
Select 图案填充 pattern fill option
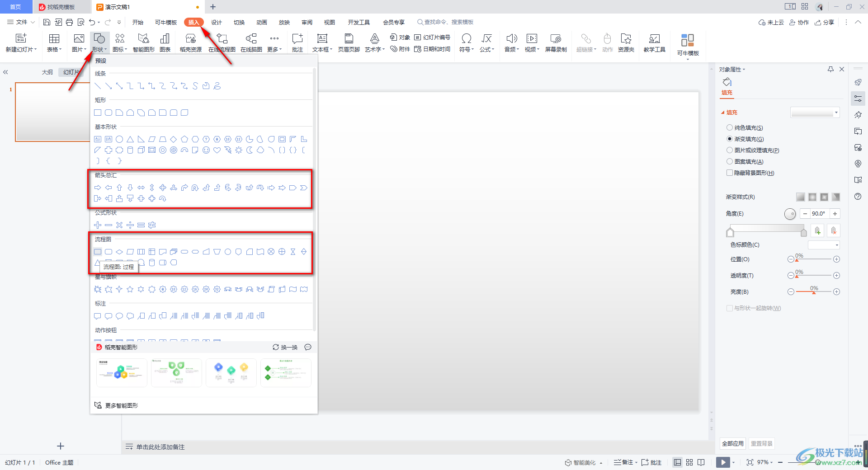tap(745, 162)
